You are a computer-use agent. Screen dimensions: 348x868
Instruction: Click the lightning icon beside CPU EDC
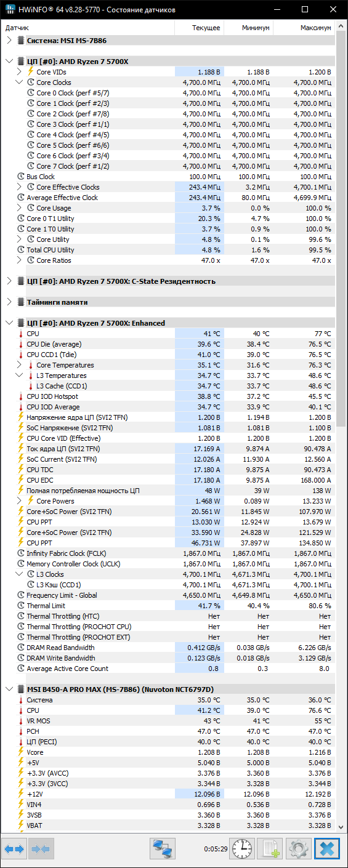(21, 480)
